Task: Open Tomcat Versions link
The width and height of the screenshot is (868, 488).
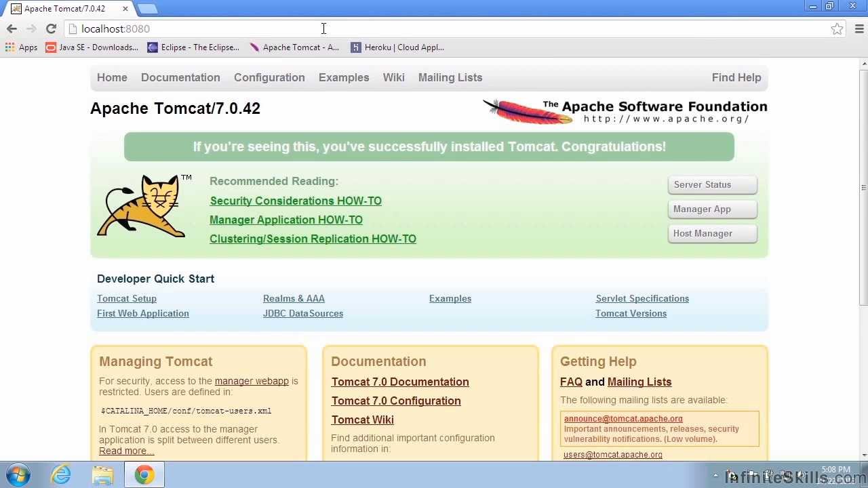Action: pyautogui.click(x=631, y=313)
